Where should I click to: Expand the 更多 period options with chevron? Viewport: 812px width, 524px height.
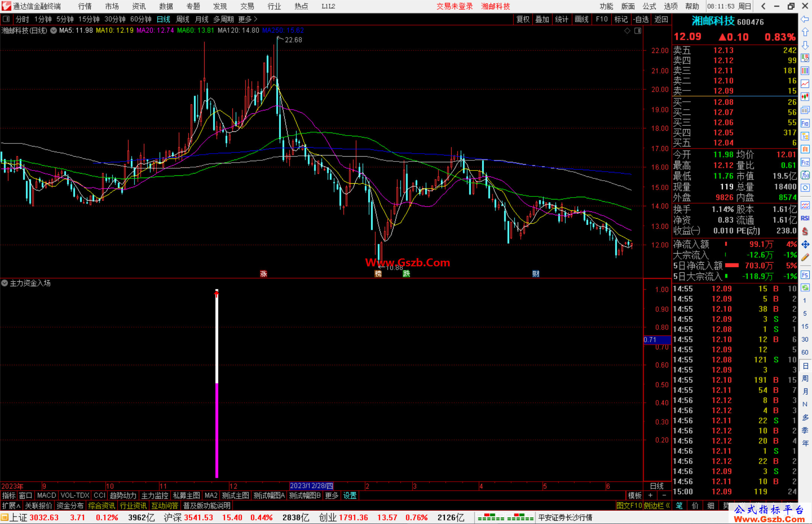pyautogui.click(x=248, y=19)
